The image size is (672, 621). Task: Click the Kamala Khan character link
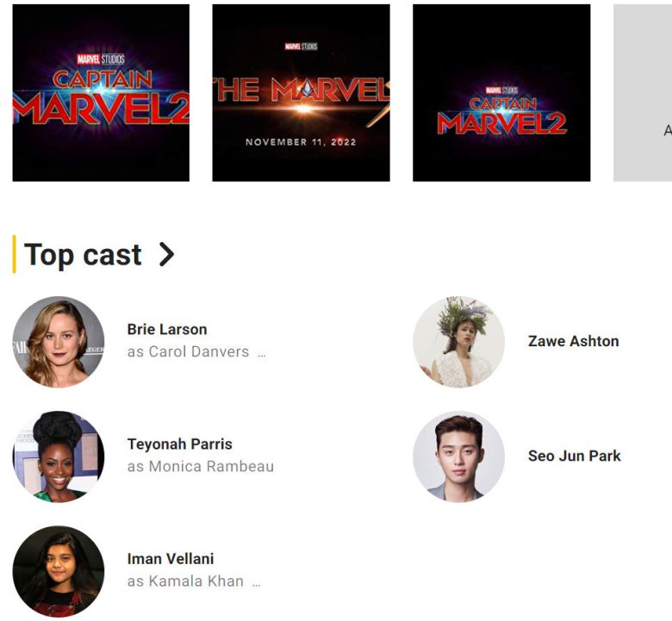click(x=196, y=581)
